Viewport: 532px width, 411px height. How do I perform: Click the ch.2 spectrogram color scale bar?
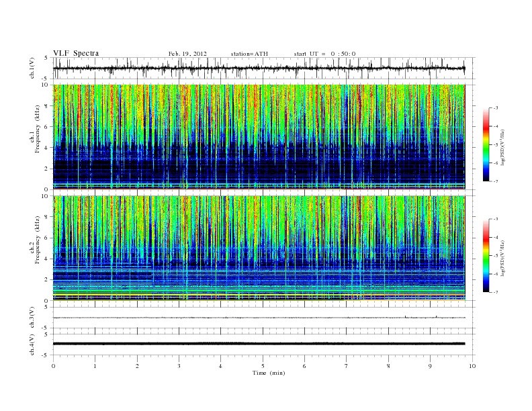pos(486,256)
